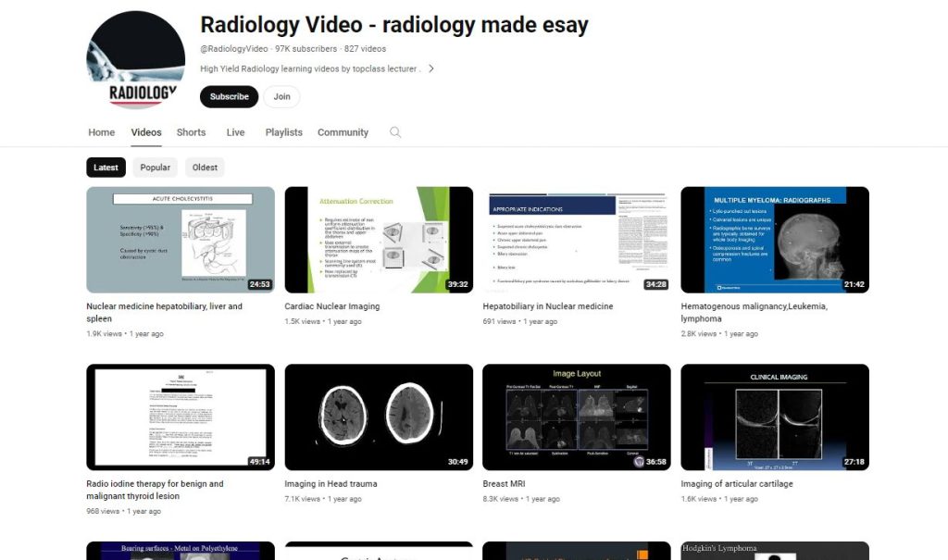The width and height of the screenshot is (948, 560).
Task: Go to the Live tab
Action: pos(235,132)
